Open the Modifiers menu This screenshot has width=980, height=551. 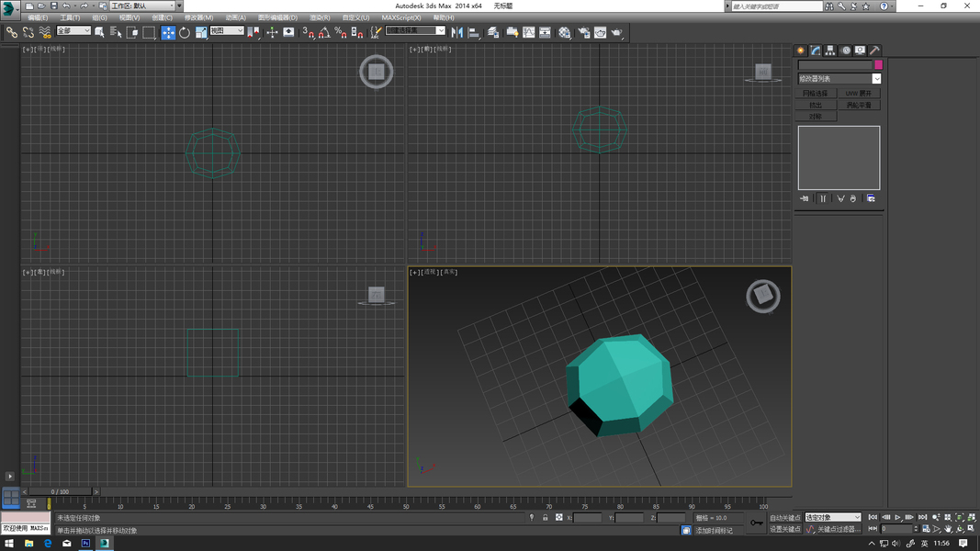tap(198, 17)
